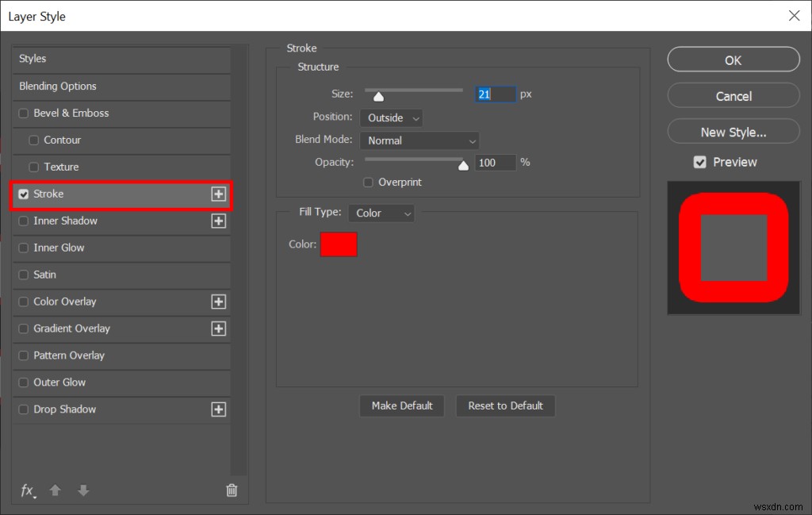Add another Drop Shadow using its plus icon
The image size is (812, 515).
220,409
